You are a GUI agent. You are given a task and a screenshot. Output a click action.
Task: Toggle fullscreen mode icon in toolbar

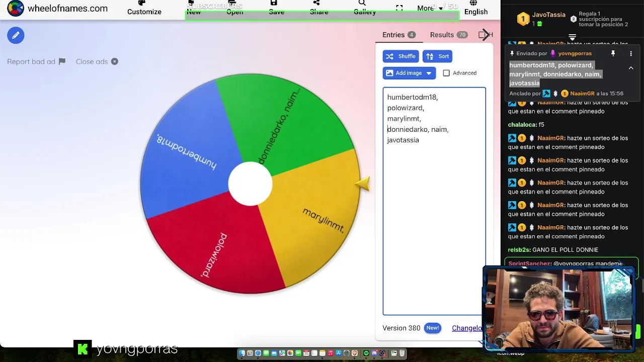(399, 8)
